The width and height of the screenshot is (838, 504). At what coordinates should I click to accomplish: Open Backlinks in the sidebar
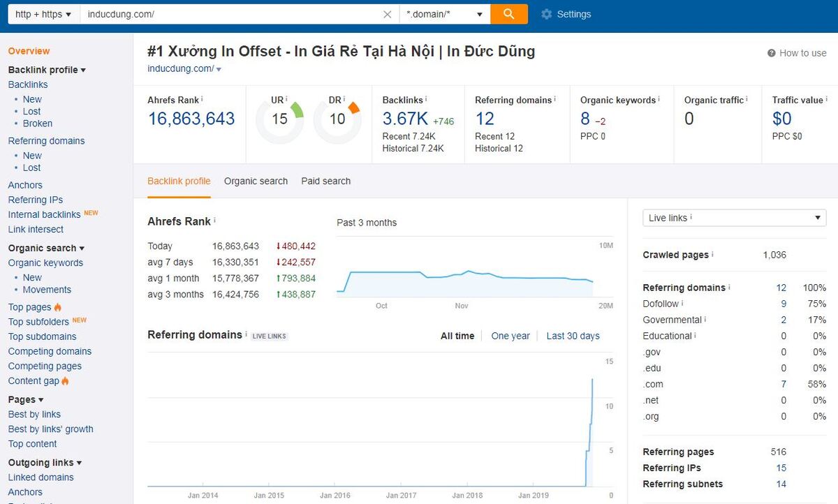(28, 84)
